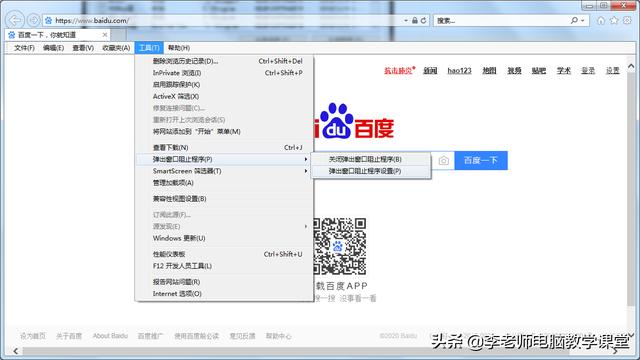Open the 关于百度 footer link
This screenshot has width=640, height=360.
click(69, 336)
